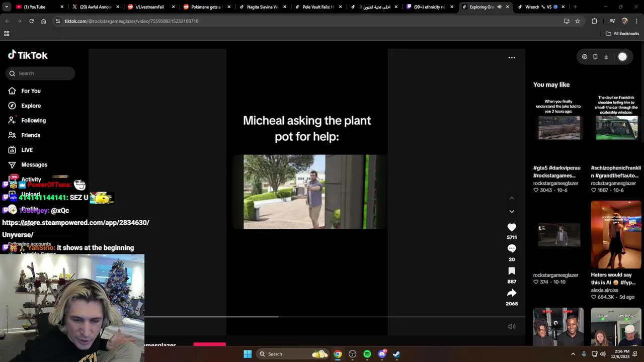
Task: Mute the audio-playing Exploring Gra... tab
Action: pyautogui.click(x=499, y=7)
